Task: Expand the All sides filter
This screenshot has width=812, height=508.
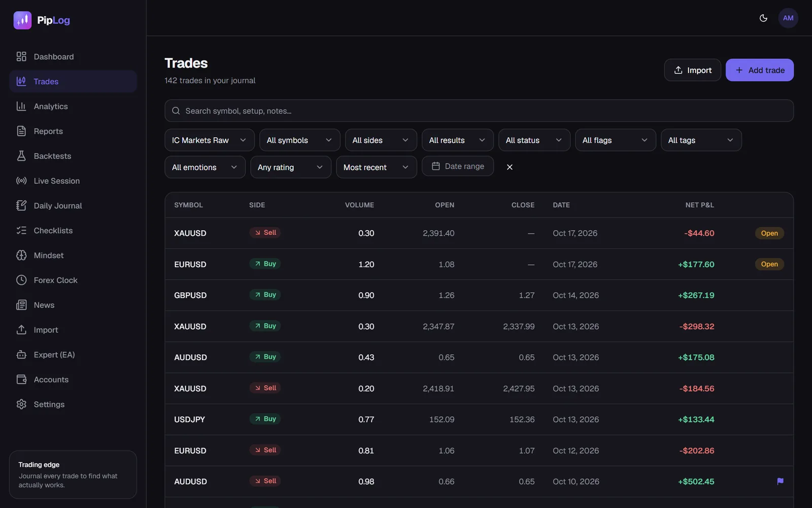Action: (x=381, y=140)
